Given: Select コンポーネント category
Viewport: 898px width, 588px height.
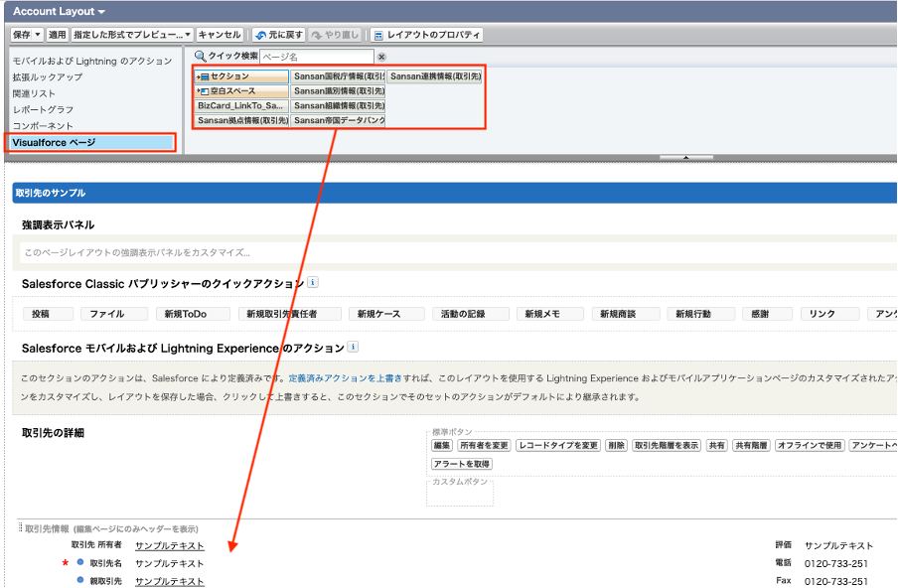Looking at the screenshot, I should point(43,125).
